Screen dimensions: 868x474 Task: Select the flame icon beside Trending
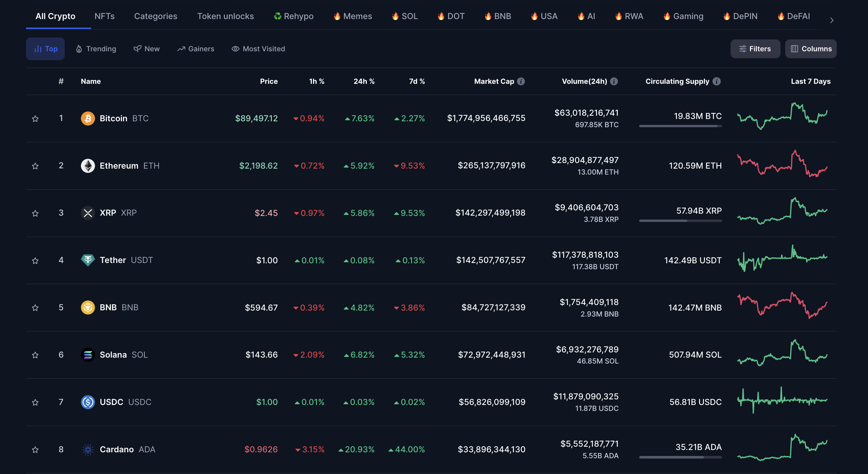[79, 49]
